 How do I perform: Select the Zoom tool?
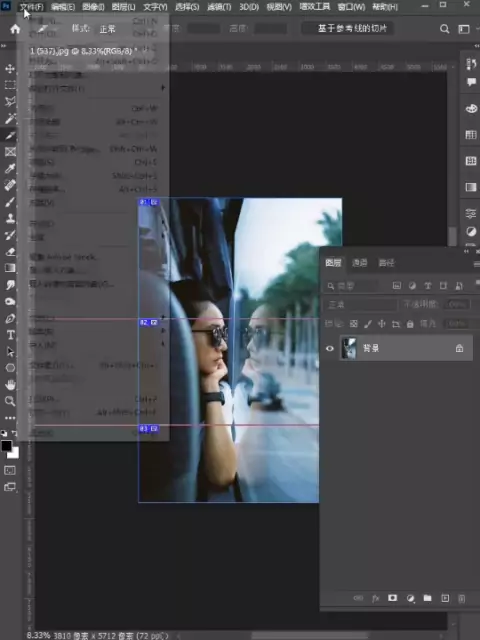pyautogui.click(x=10, y=401)
